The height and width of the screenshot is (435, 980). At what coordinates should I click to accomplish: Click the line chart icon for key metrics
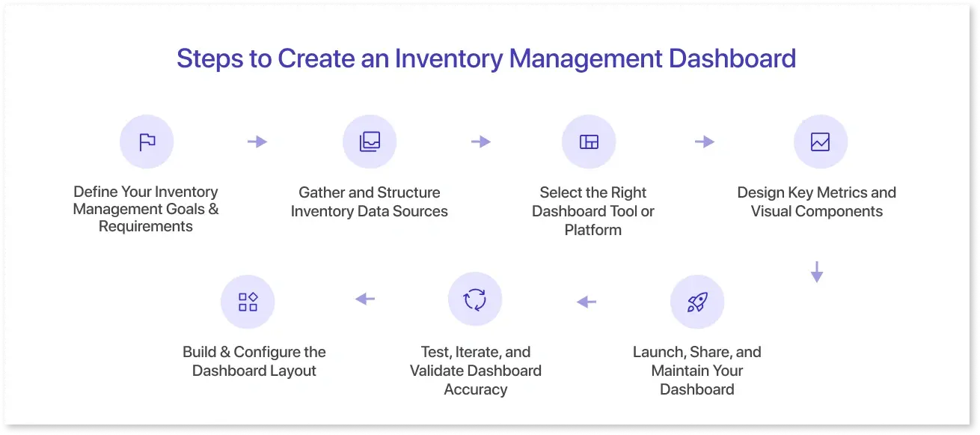pyautogui.click(x=820, y=142)
